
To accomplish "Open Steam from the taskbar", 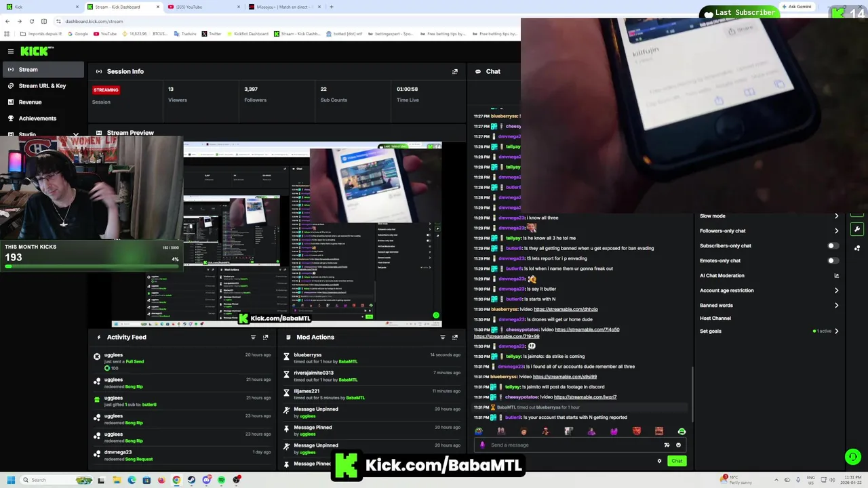I will tap(192, 480).
